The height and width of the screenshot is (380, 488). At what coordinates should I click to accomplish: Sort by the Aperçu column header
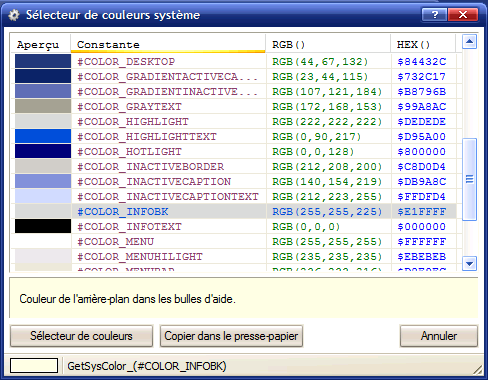[40, 44]
